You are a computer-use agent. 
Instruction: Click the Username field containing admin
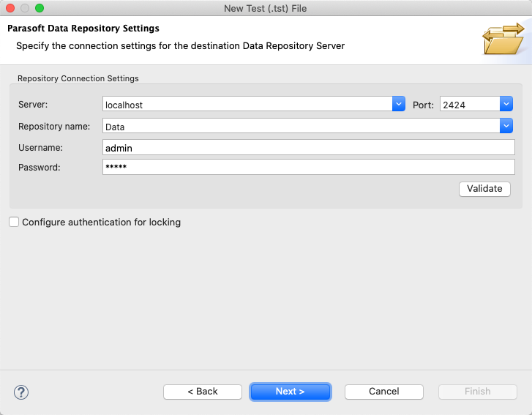tap(308, 147)
